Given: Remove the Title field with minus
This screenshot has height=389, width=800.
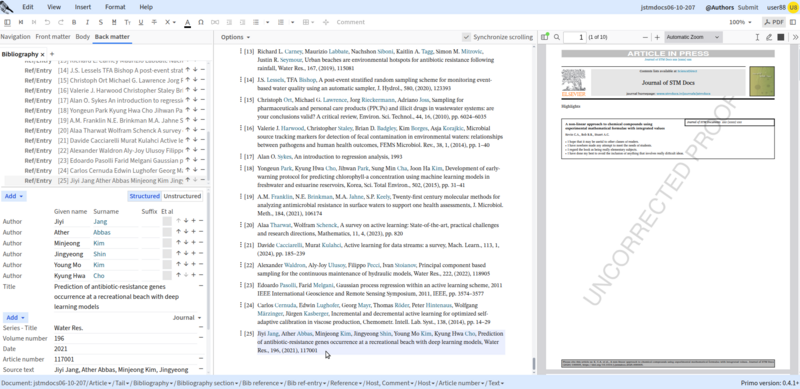Looking at the screenshot, I should pyautogui.click(x=201, y=286).
